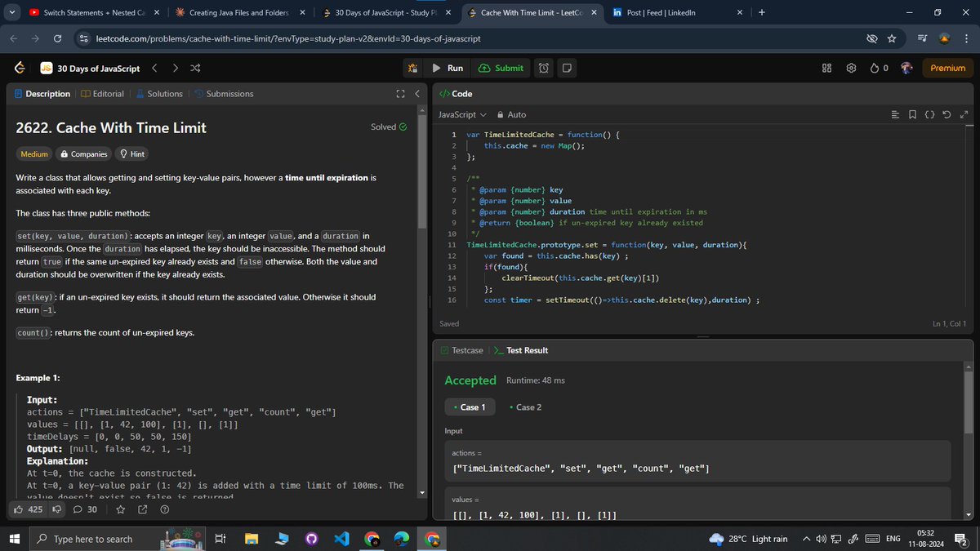Open Windows Start menu

coord(13,539)
